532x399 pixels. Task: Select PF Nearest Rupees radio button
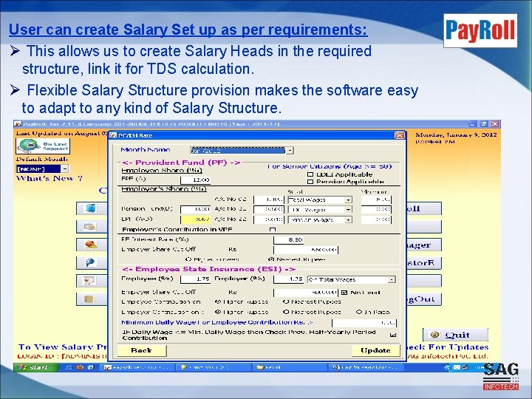pos(271,259)
